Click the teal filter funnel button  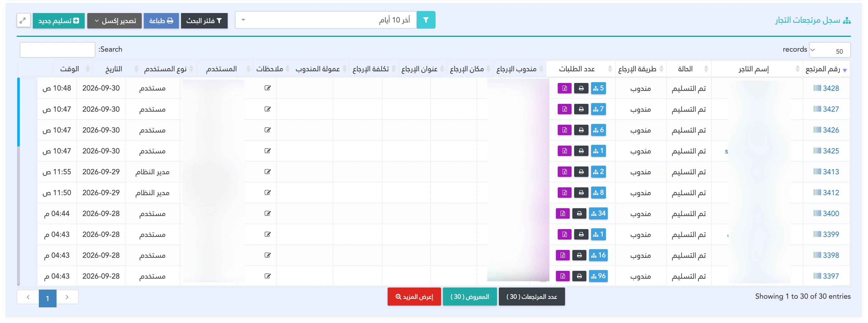pos(426,20)
